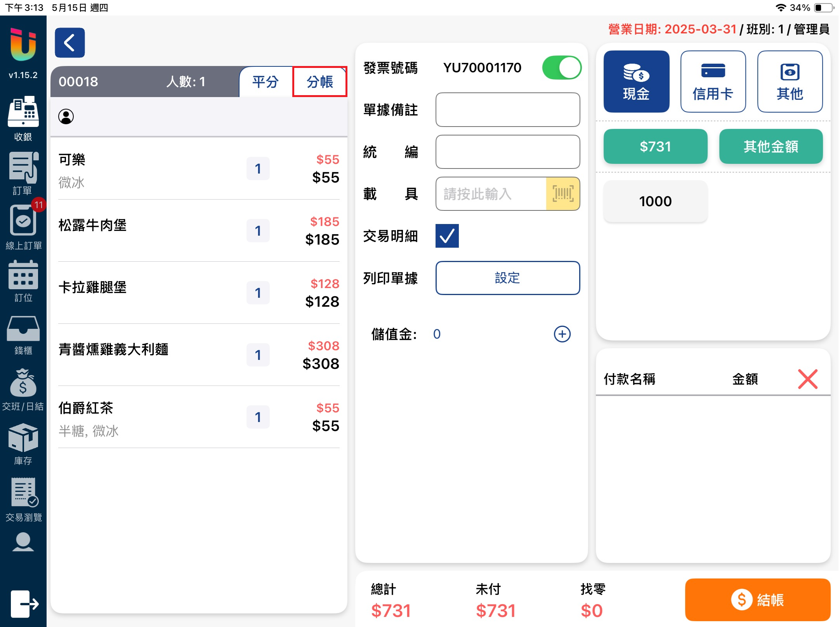Open 交班/日結 money bag icon

click(23, 384)
